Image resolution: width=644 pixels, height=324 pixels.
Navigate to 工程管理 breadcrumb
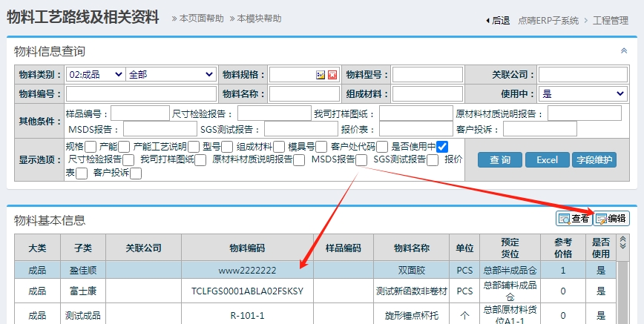(x=611, y=21)
